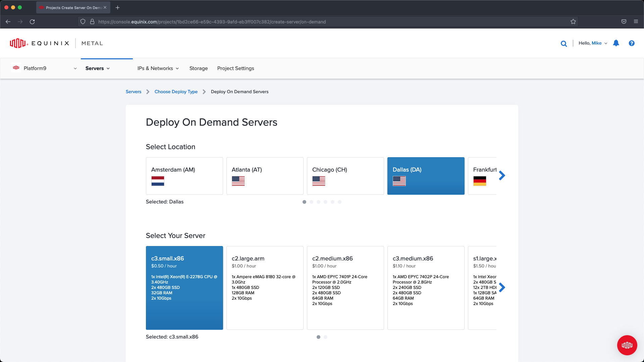Click the US flag in Chicago card
Screen dimensions: 644x362
click(x=319, y=181)
